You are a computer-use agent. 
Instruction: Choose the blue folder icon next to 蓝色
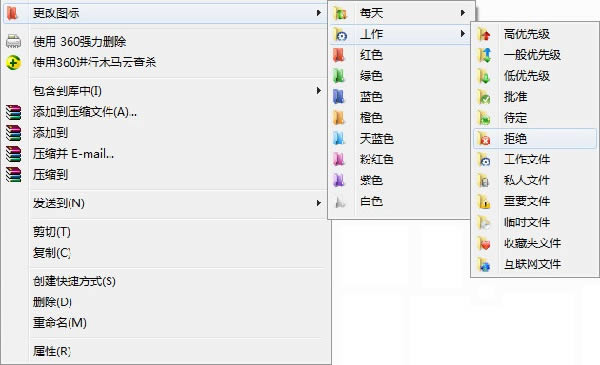click(339, 97)
